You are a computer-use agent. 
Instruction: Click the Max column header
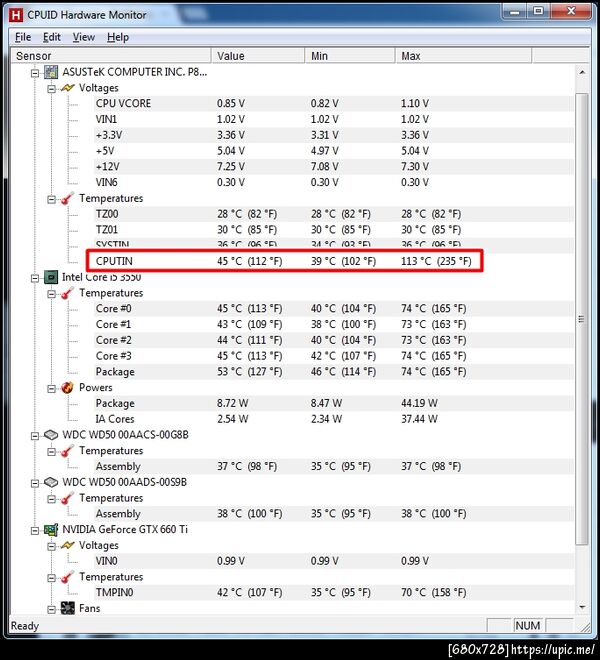point(464,56)
